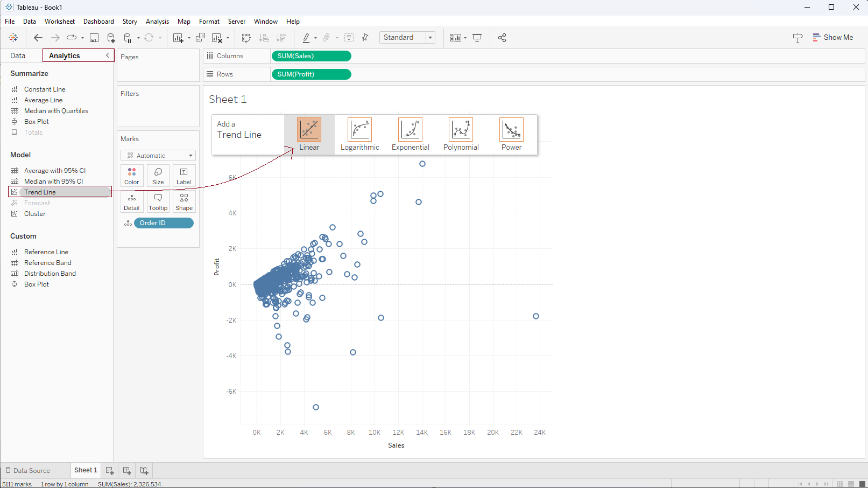This screenshot has height=488, width=868.
Task: Select the Linear trend line option
Action: (x=309, y=135)
